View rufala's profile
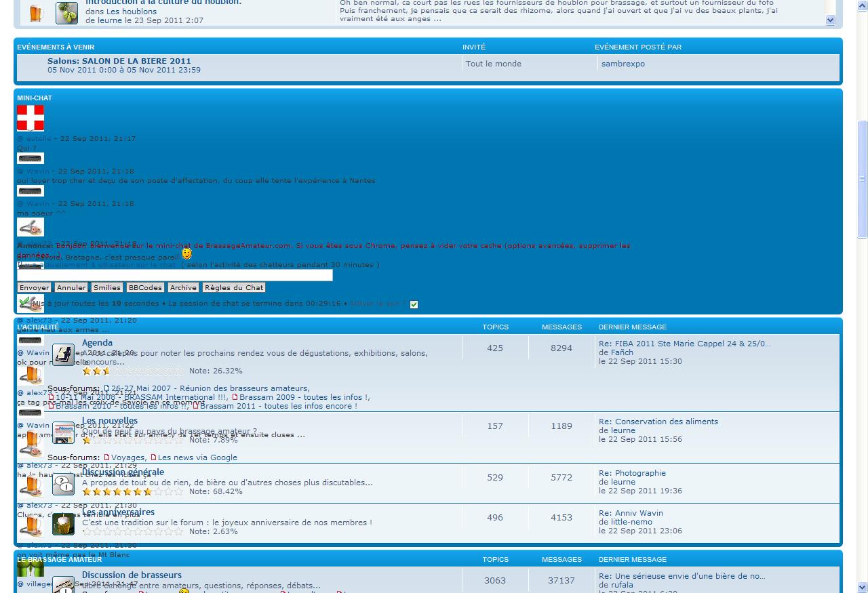The height and width of the screenshot is (593, 868). (622, 585)
